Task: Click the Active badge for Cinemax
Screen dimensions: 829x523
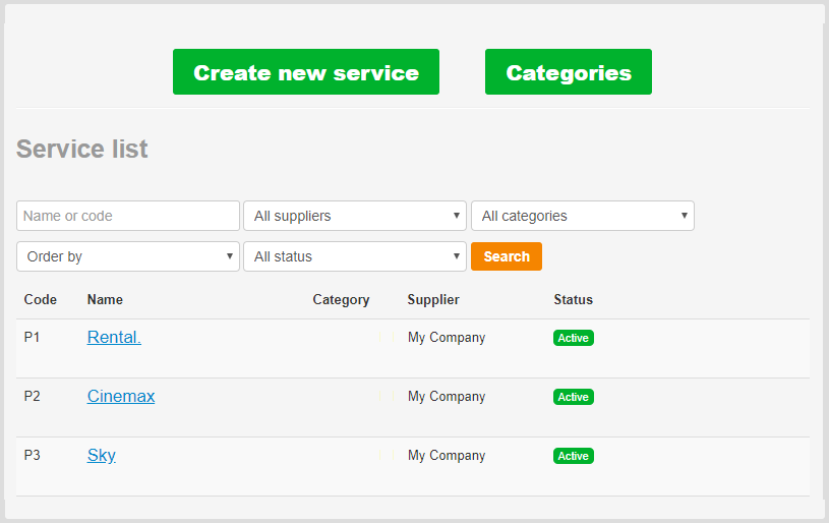Action: (x=574, y=397)
